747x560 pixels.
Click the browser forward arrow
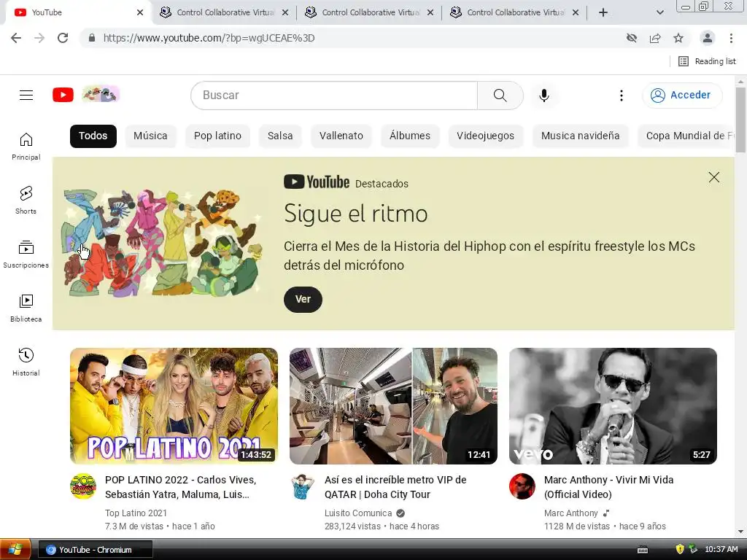point(39,38)
